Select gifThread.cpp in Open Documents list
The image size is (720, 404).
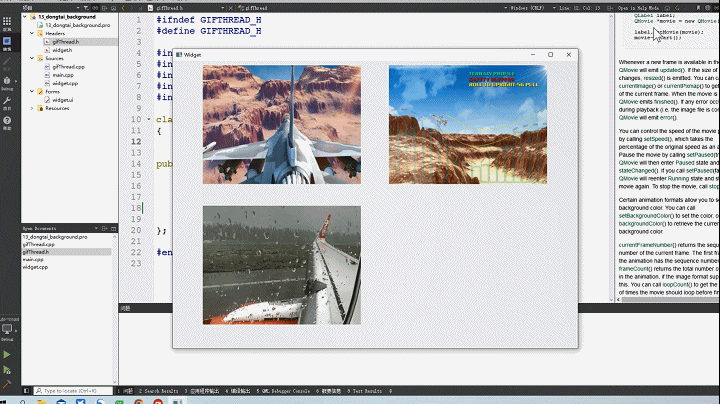[39, 245]
